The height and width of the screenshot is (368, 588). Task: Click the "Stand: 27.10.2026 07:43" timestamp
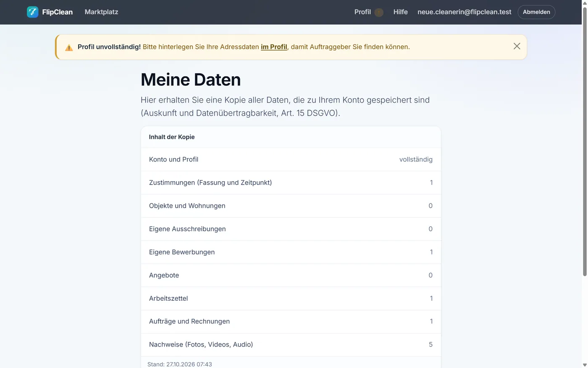tap(180, 364)
